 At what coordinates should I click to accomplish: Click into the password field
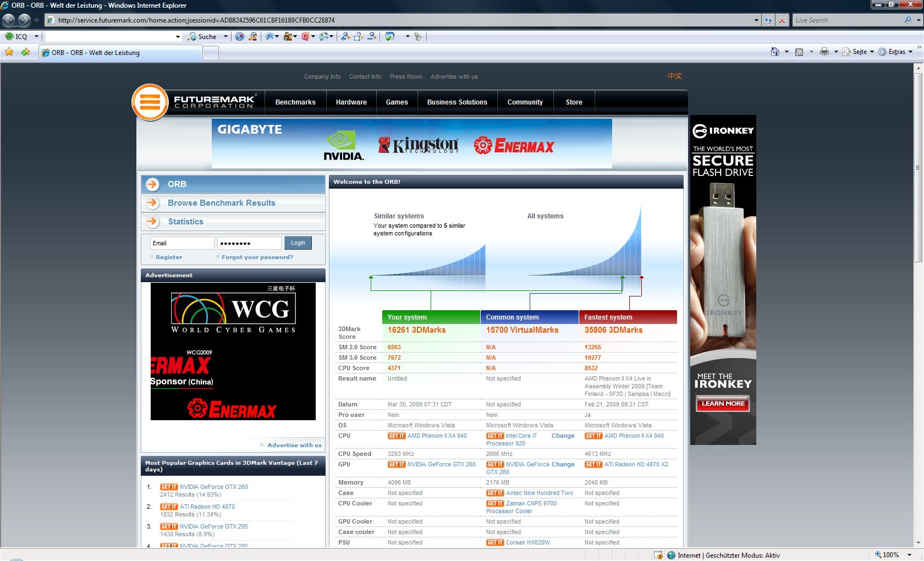249,243
